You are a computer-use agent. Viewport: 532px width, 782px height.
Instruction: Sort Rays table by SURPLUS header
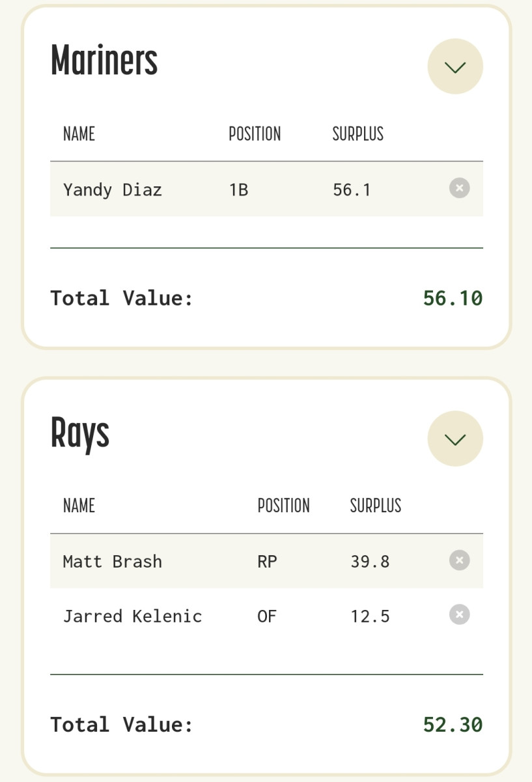click(x=376, y=505)
